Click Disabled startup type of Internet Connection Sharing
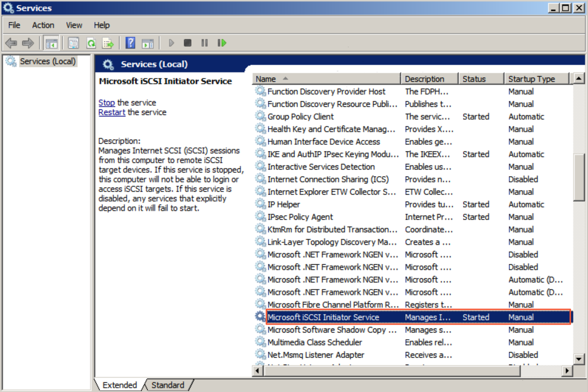 pos(523,180)
